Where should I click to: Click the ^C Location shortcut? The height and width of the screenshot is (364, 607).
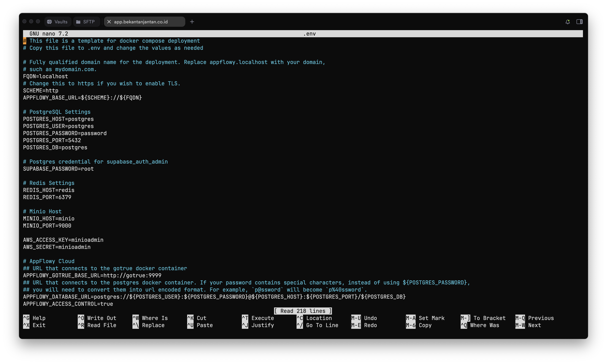[x=314, y=318]
